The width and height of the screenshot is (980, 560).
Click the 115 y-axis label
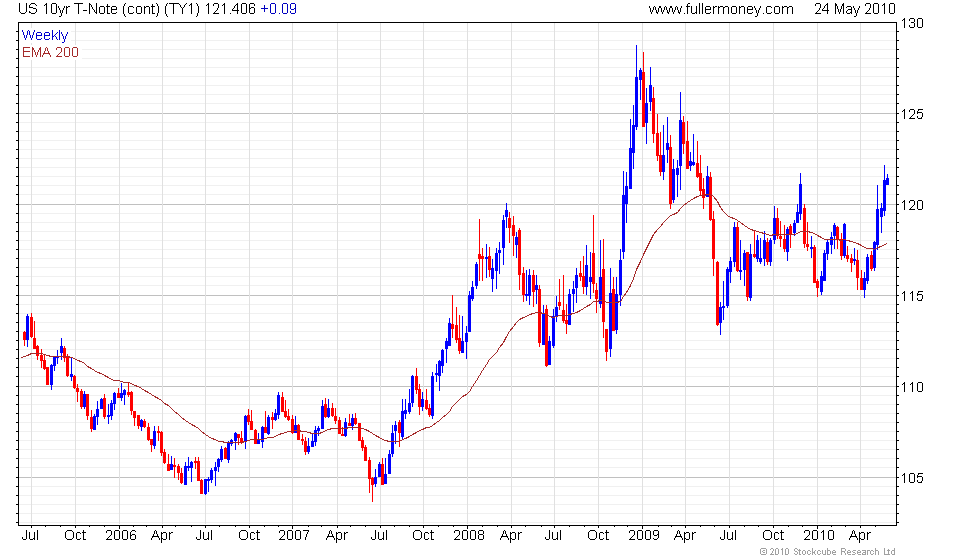point(912,296)
